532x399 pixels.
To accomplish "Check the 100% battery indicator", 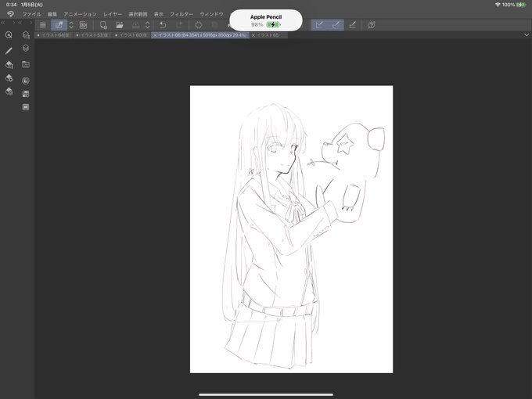I will [x=514, y=5].
